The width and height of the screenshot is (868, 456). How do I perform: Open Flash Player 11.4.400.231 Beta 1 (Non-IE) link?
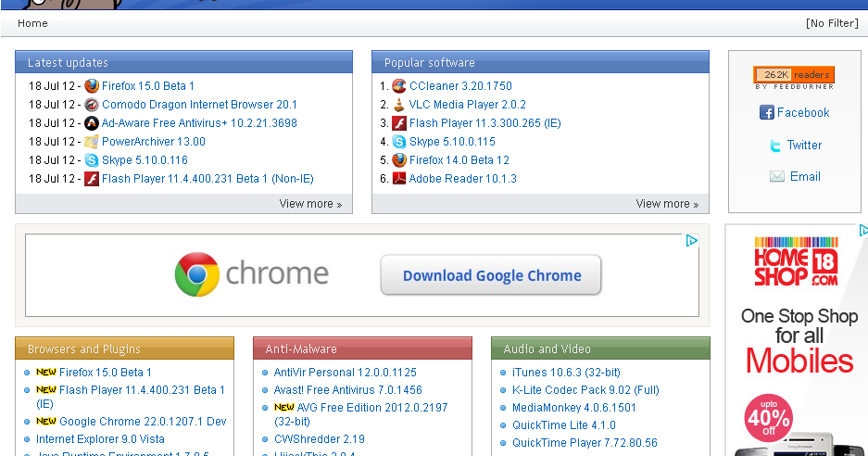208,179
